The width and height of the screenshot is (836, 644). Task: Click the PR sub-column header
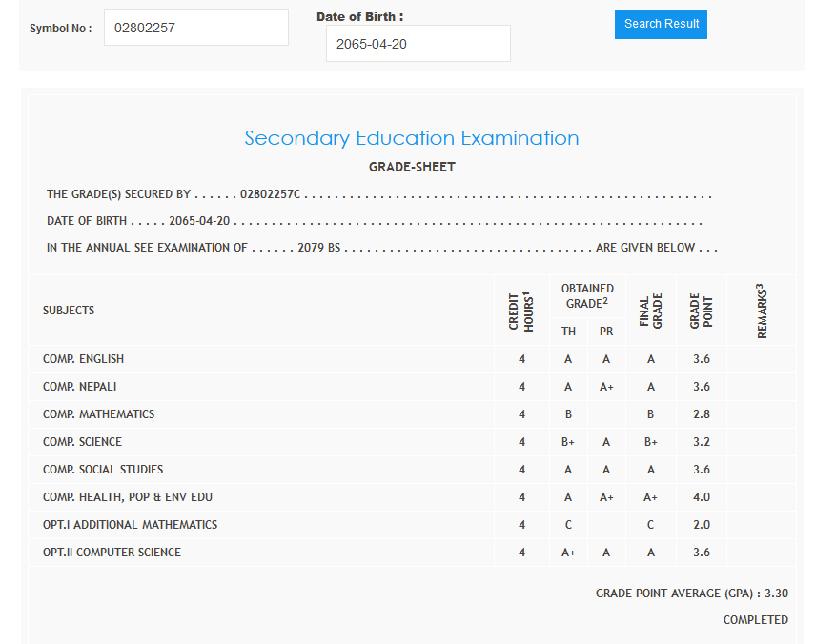606,332
